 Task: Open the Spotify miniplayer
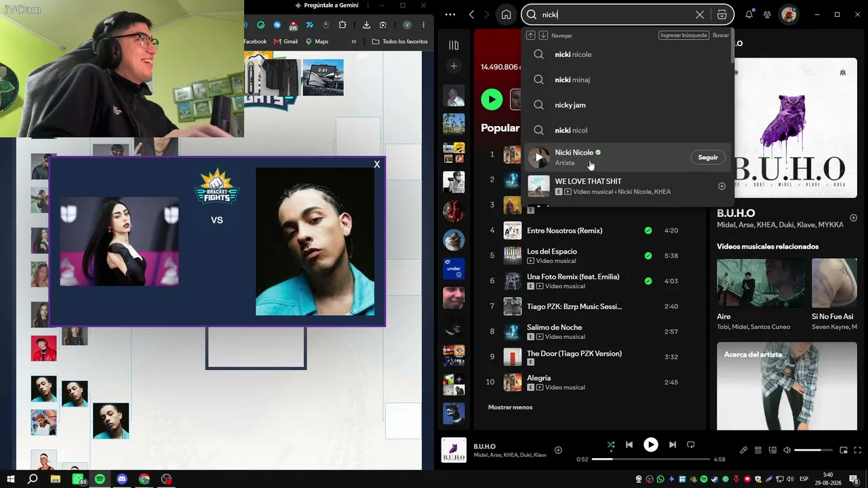(844, 450)
